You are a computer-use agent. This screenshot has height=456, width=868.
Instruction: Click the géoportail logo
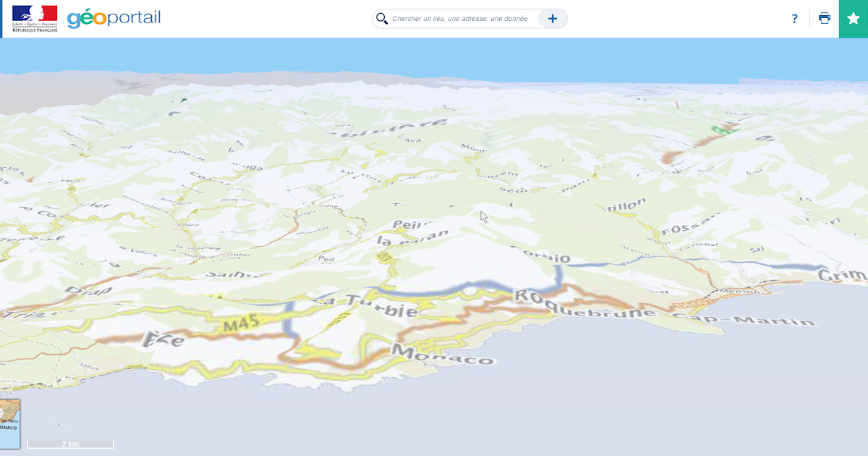click(114, 18)
